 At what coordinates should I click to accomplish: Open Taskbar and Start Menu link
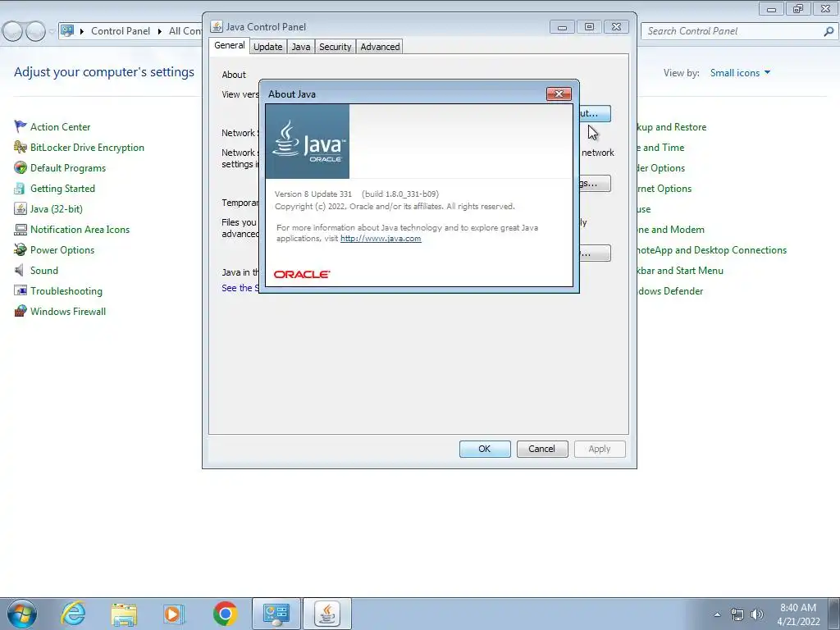(680, 271)
